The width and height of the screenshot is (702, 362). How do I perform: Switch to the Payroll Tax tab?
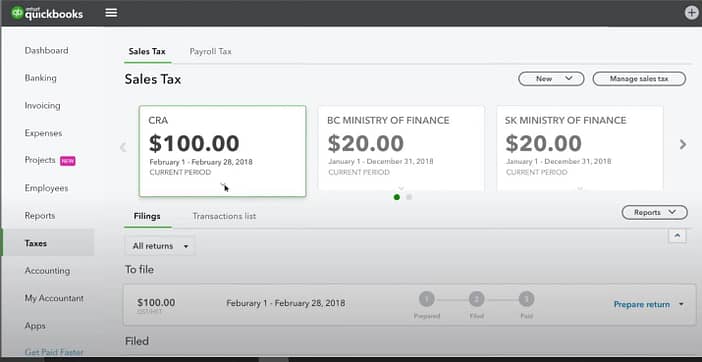point(210,51)
